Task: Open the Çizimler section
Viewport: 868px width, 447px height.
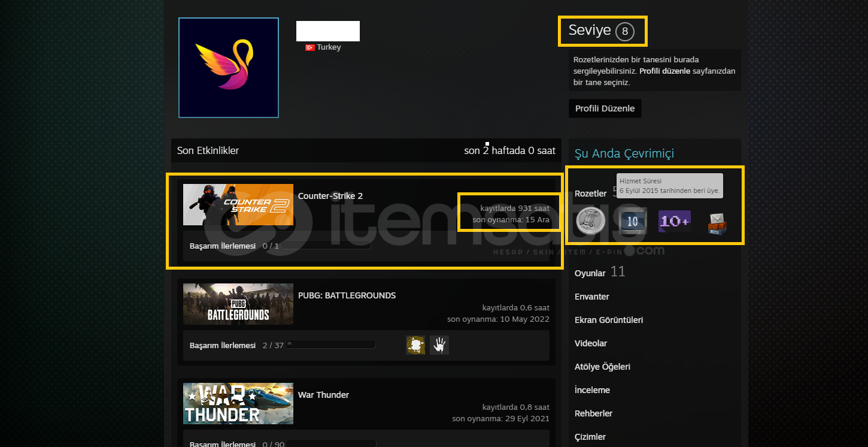Action: pyautogui.click(x=590, y=437)
